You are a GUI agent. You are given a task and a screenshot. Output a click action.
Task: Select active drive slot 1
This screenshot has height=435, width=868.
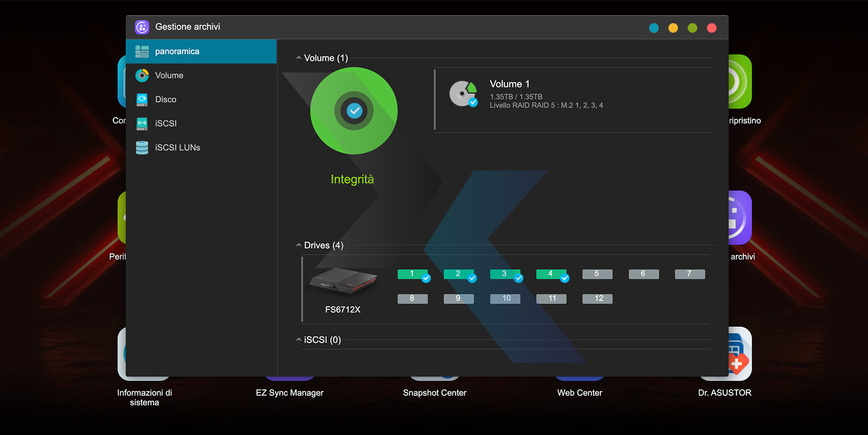pos(412,274)
